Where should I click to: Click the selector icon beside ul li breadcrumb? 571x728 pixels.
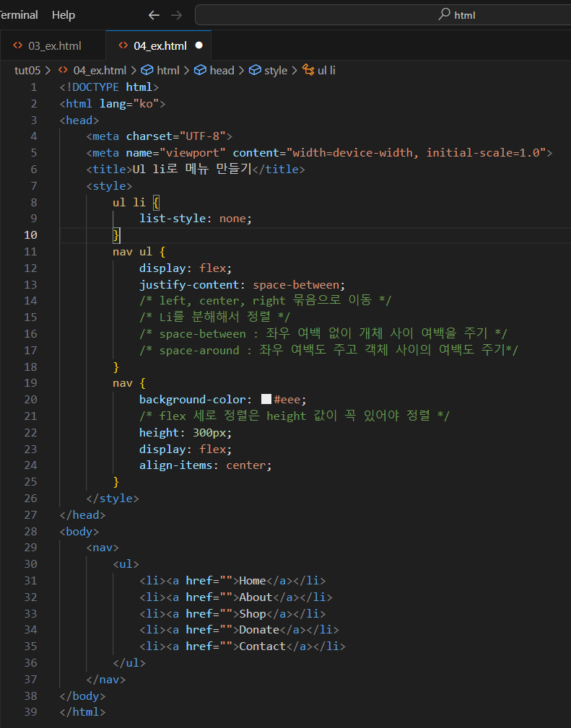click(308, 70)
